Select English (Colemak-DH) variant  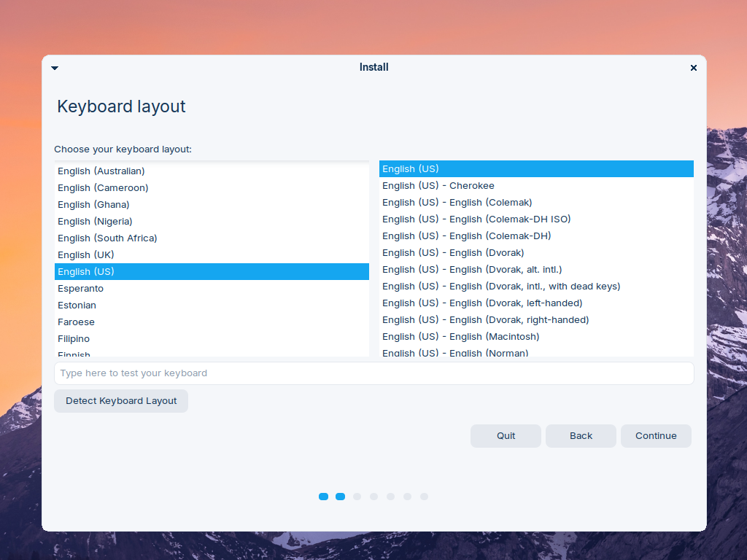tap(536, 236)
